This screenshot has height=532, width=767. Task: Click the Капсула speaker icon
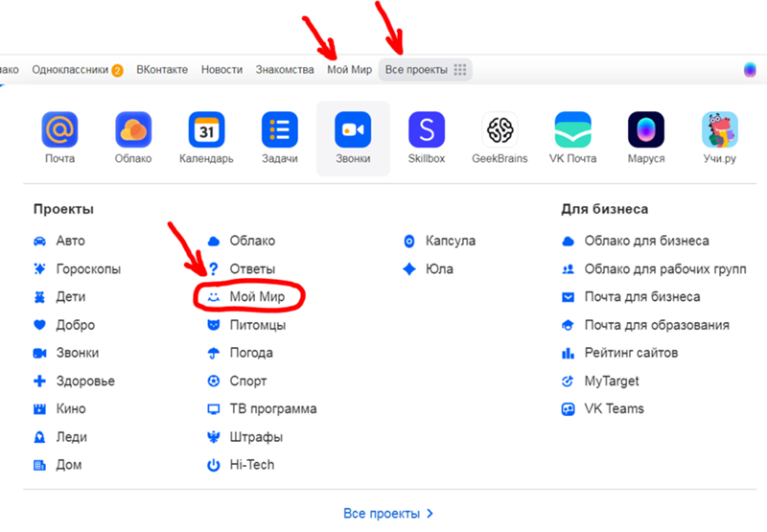tap(409, 241)
